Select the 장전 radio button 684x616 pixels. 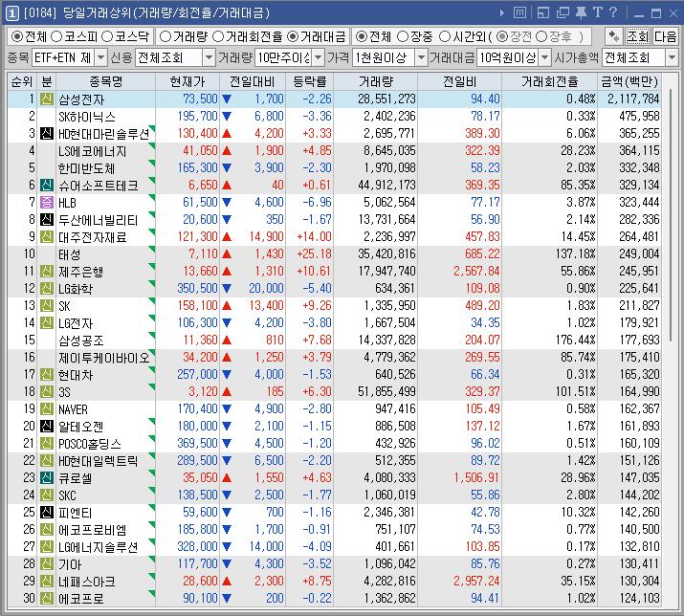point(502,36)
